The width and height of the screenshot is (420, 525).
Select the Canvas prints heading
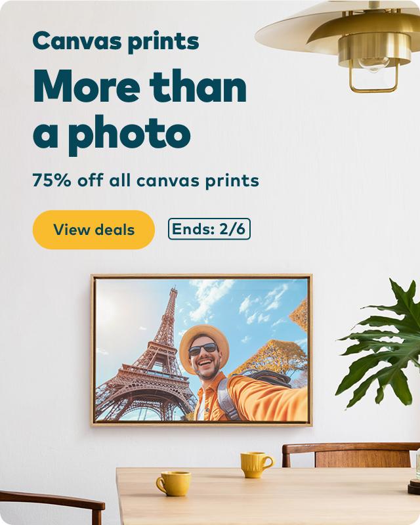pos(116,41)
